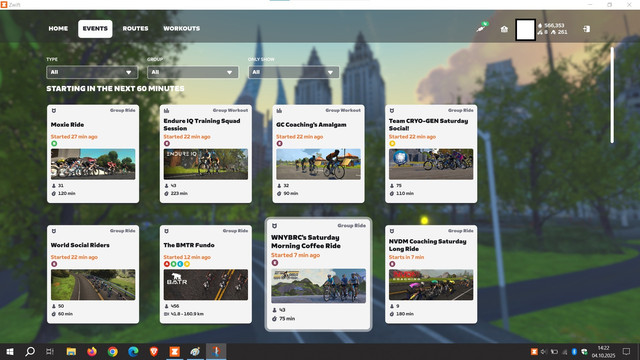Click the red category A badge on BMTR Fundo

[167, 264]
